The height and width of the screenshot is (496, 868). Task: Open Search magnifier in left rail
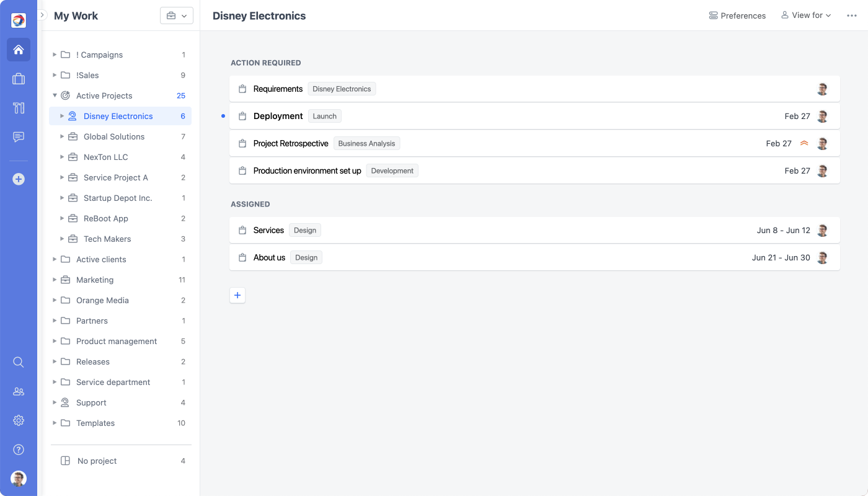point(19,362)
